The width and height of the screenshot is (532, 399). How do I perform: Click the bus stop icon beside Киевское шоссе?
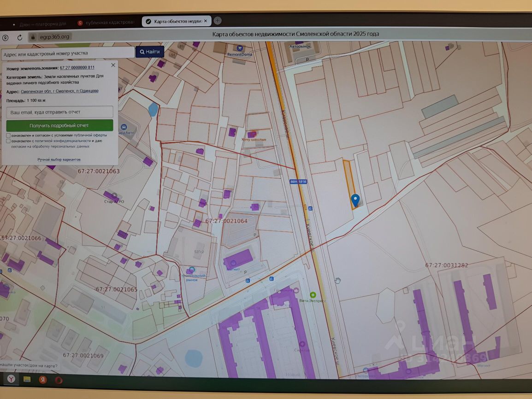click(x=310, y=208)
